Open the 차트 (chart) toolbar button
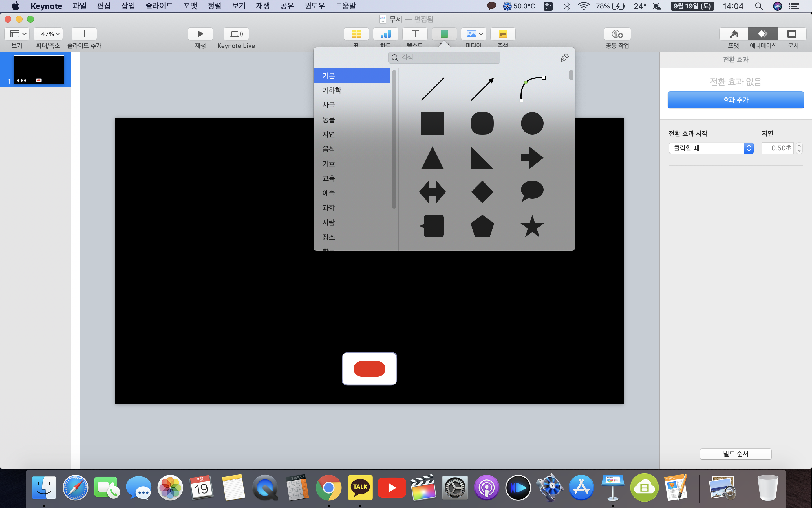The height and width of the screenshot is (508, 812). tap(385, 34)
